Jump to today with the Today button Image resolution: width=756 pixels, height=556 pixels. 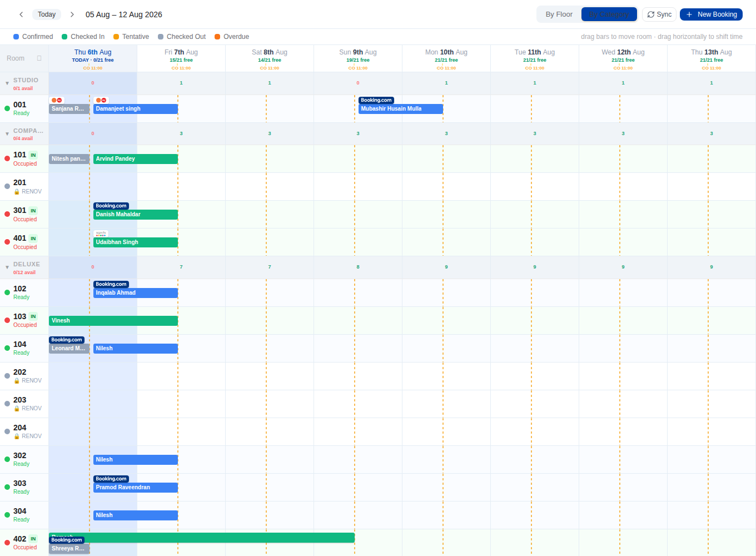pos(47,14)
